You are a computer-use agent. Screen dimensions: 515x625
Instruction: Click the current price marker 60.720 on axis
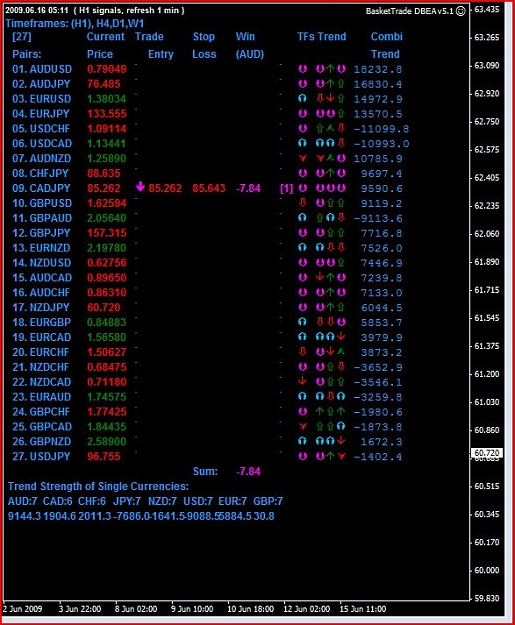coord(487,453)
